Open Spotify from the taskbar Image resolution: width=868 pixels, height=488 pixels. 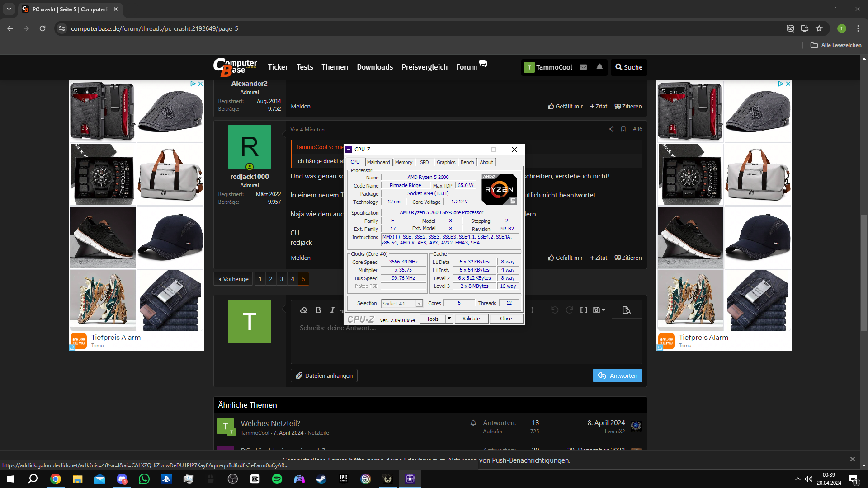[277, 479]
